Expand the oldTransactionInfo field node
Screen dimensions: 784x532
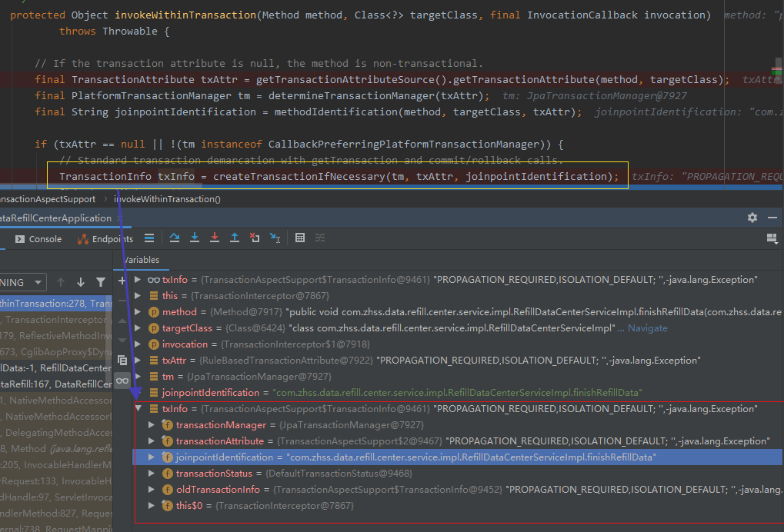coord(153,490)
